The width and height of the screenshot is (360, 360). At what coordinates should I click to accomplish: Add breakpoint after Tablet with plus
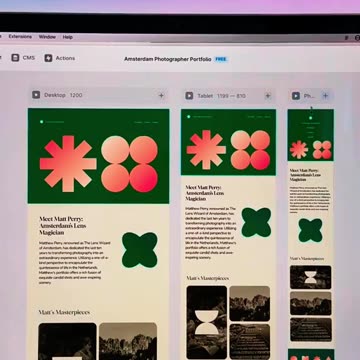tap(268, 96)
